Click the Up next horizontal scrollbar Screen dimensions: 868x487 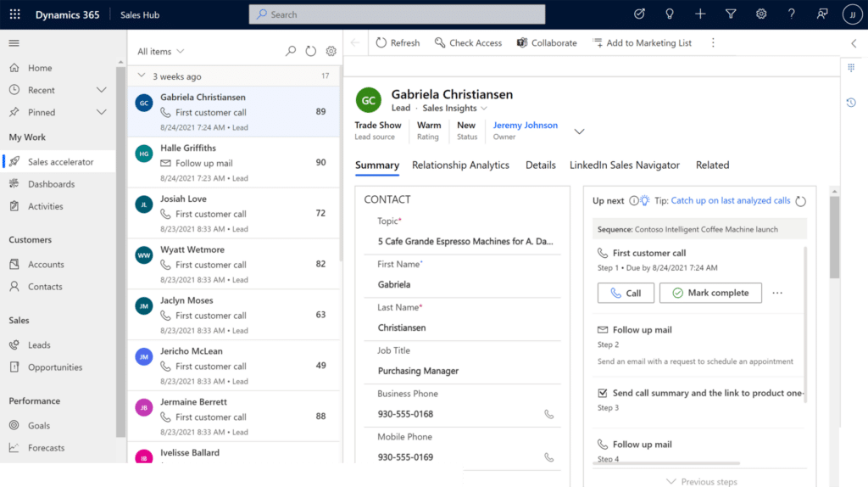[668, 463]
